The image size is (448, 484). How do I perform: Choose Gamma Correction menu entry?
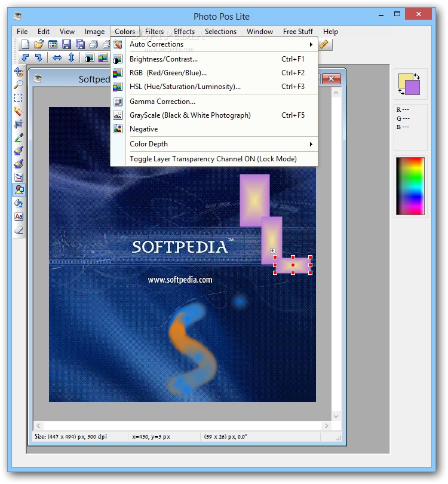[x=214, y=102]
